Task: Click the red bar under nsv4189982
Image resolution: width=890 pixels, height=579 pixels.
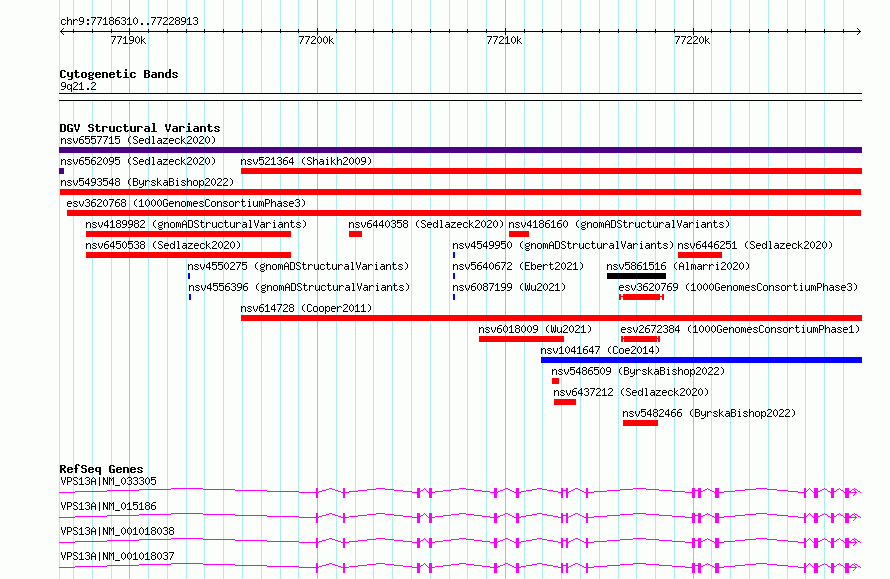Action: pyautogui.click(x=188, y=234)
